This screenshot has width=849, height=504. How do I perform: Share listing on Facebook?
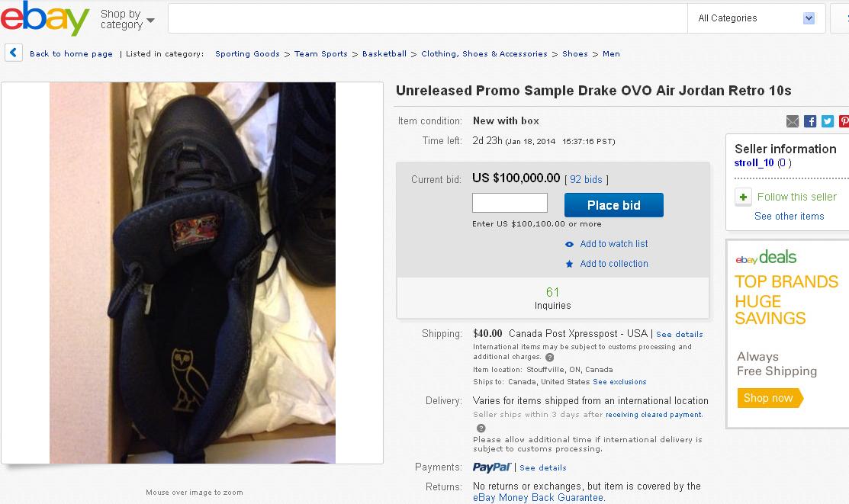coord(810,121)
